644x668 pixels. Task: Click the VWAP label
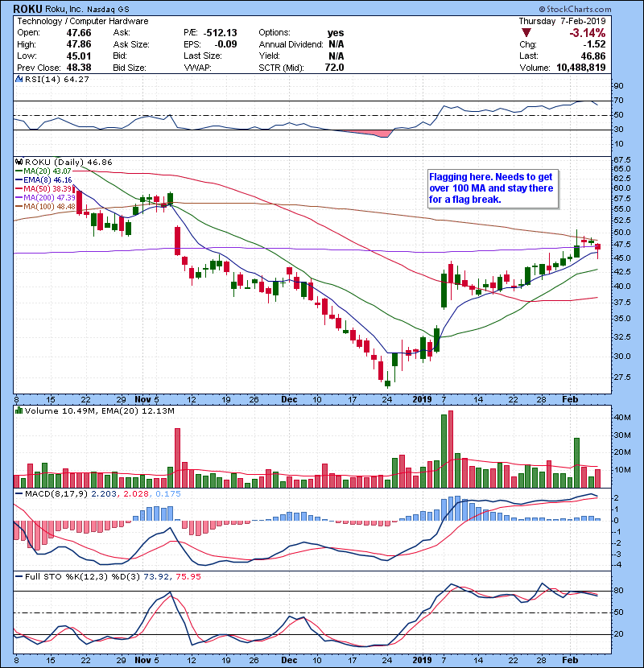197,68
